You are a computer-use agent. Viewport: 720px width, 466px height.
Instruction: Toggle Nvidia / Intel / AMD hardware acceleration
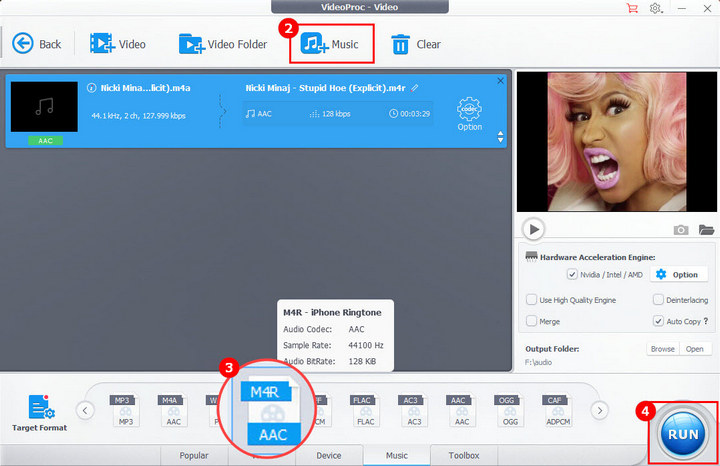[572, 275]
